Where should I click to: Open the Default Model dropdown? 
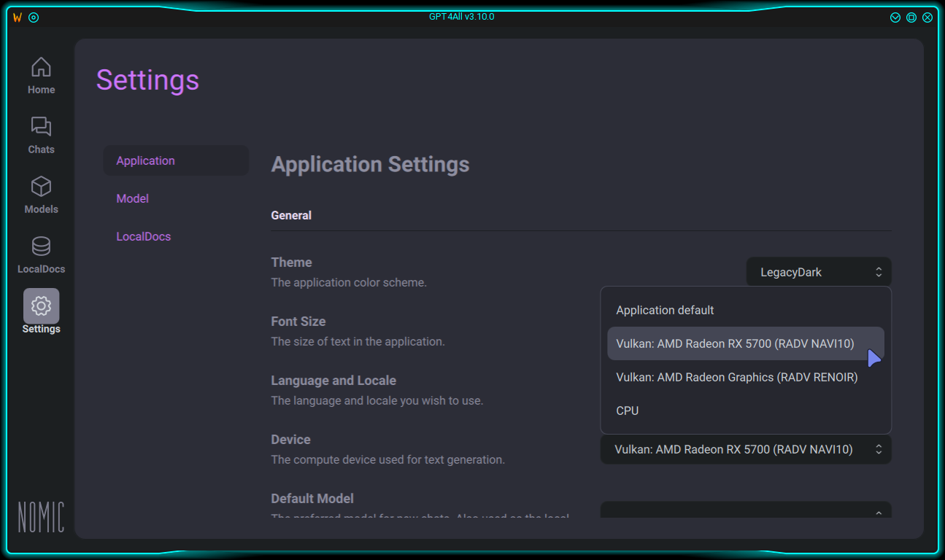[745, 511]
